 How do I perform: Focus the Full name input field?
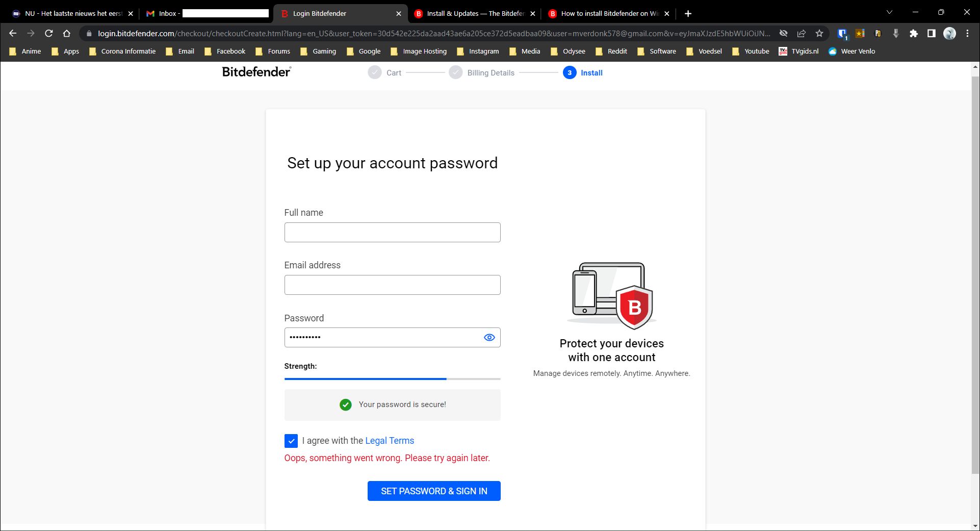tap(392, 233)
